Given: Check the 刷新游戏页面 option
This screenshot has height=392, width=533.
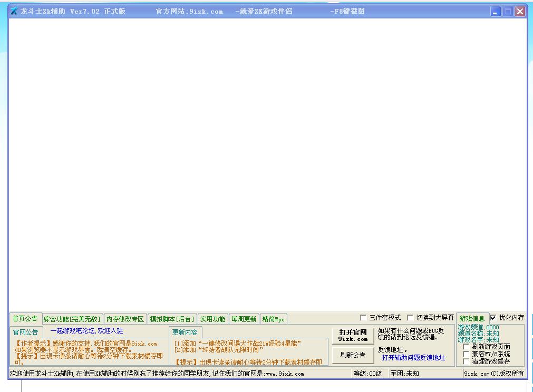Looking at the screenshot, I should point(466,347).
